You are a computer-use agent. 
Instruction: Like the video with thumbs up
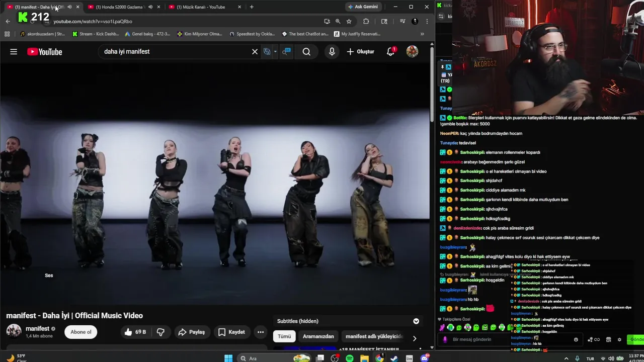pos(134,332)
